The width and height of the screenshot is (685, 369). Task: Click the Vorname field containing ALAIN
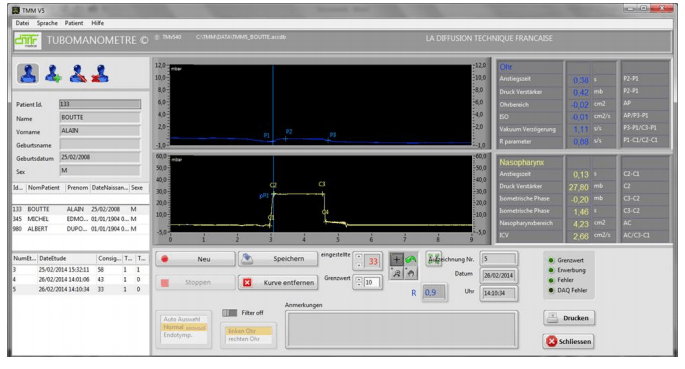[100, 131]
